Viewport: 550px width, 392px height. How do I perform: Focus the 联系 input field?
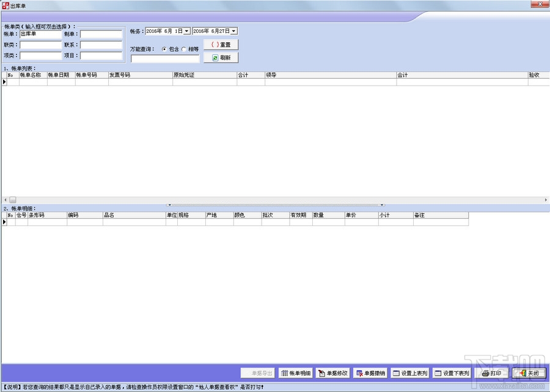pos(101,45)
